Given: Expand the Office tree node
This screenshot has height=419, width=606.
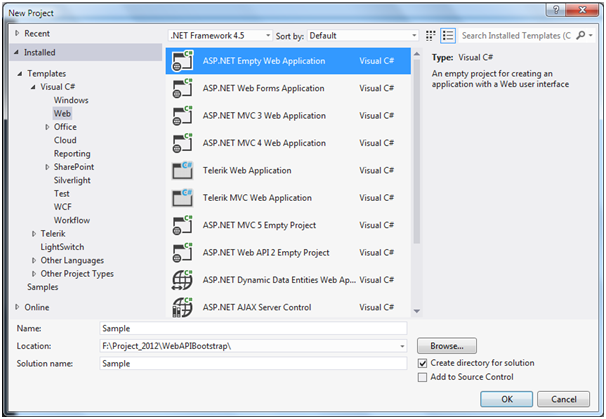Looking at the screenshot, I should point(47,127).
